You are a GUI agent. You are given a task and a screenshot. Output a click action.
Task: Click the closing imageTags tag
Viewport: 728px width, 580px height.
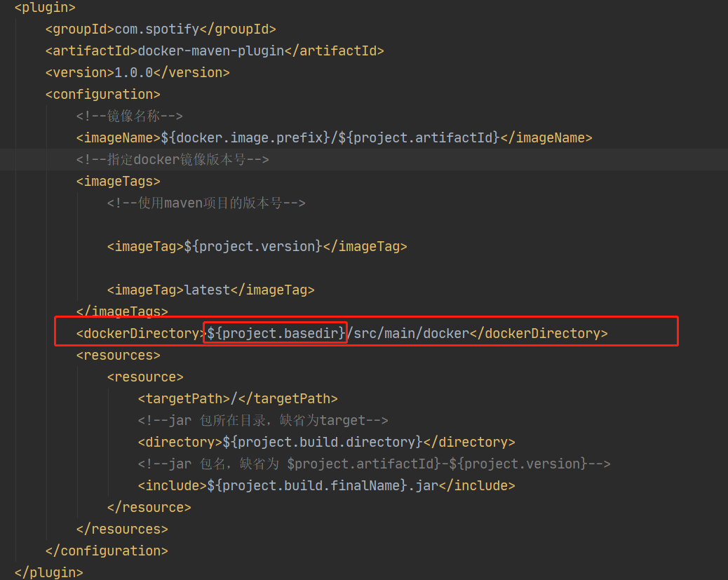coord(123,311)
